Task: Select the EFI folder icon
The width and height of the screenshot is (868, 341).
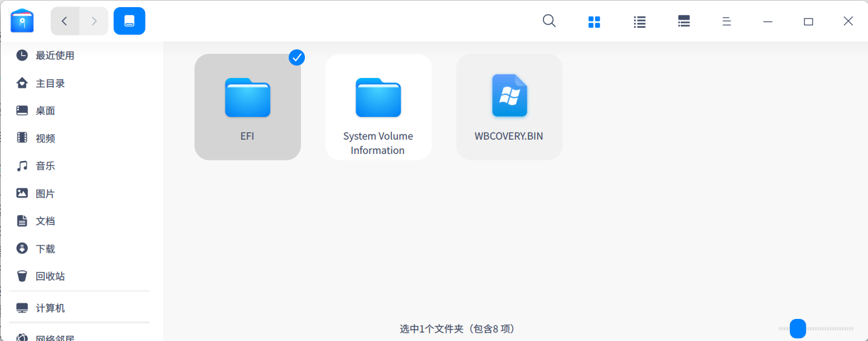Action: [248, 97]
